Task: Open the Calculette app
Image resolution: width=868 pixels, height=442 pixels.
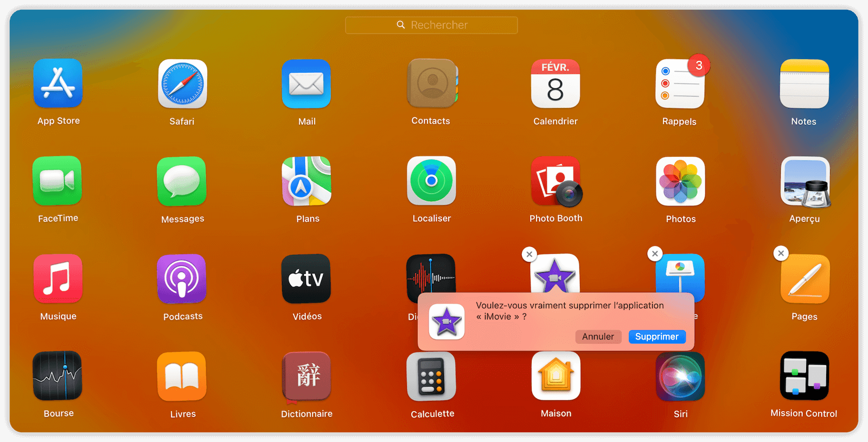Action: coord(431,376)
